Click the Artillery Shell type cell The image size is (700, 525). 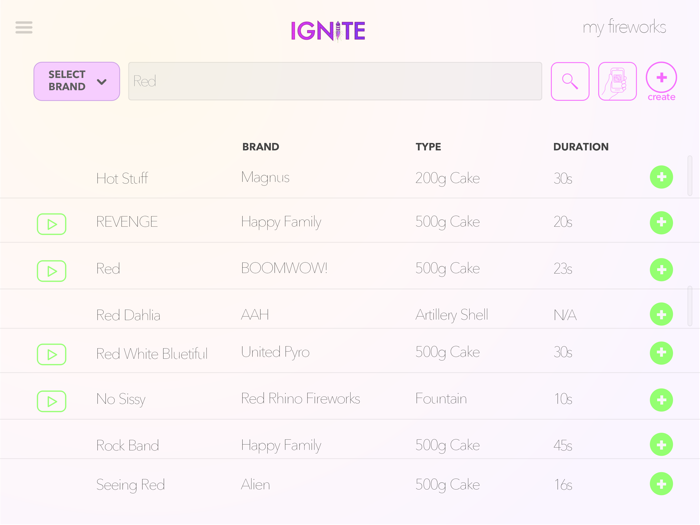coord(452,315)
